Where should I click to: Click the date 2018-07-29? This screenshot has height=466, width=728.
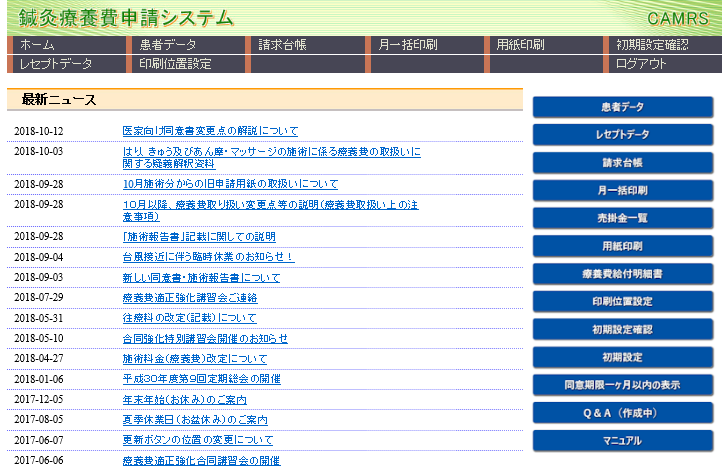(39, 298)
